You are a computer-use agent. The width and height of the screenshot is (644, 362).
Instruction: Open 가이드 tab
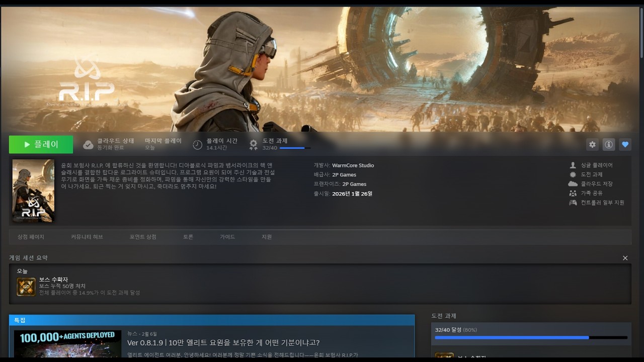pos(227,237)
